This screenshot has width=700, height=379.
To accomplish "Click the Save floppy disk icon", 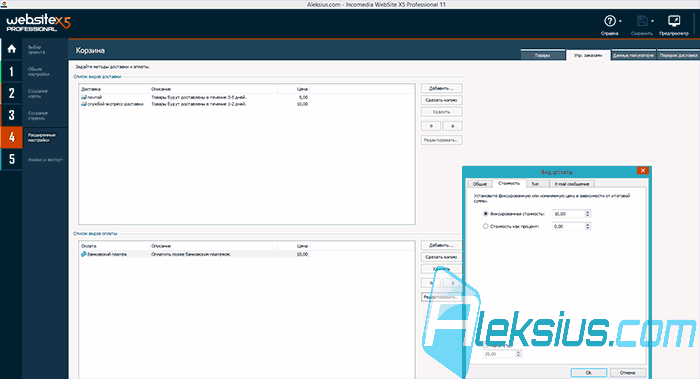I will coord(642,21).
